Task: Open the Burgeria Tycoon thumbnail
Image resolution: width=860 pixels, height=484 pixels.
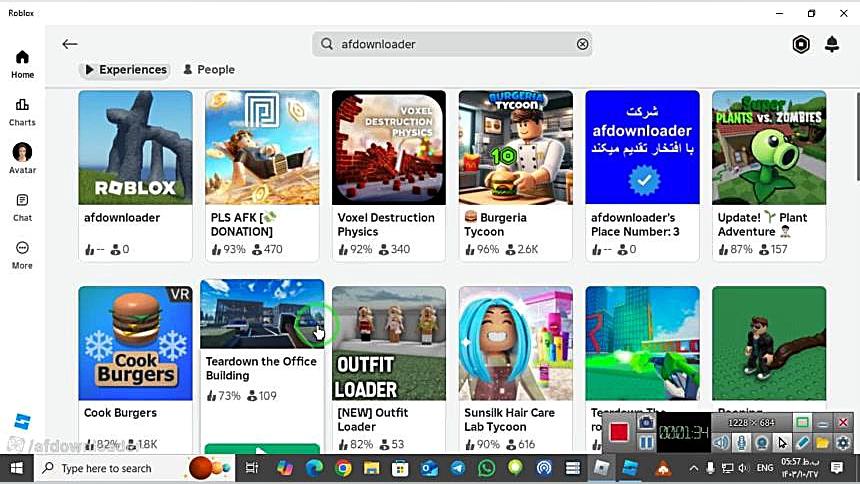Action: click(516, 148)
